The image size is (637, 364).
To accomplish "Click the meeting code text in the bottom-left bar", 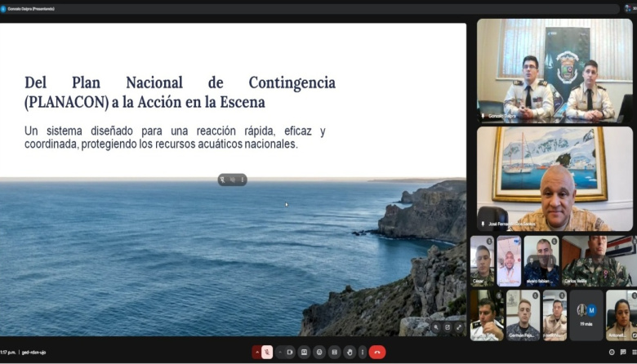I will (x=33, y=353).
